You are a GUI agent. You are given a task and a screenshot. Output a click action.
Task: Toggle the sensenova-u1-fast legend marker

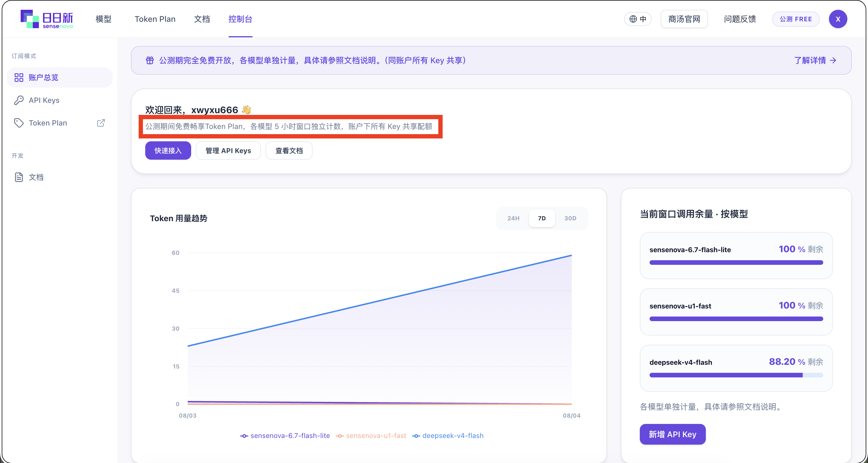340,436
